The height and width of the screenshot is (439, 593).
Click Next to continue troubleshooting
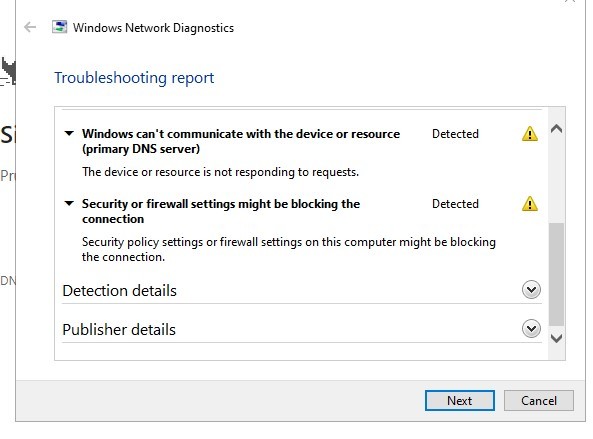(x=459, y=400)
